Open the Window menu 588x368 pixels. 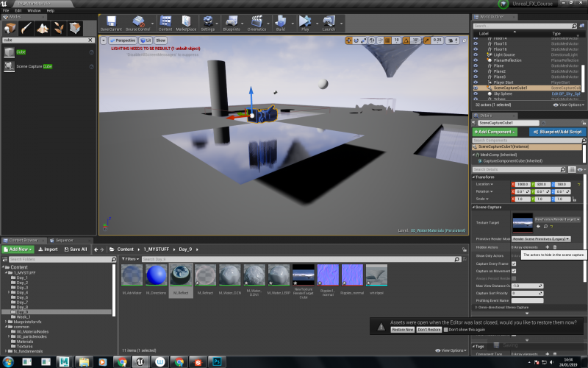point(34,10)
